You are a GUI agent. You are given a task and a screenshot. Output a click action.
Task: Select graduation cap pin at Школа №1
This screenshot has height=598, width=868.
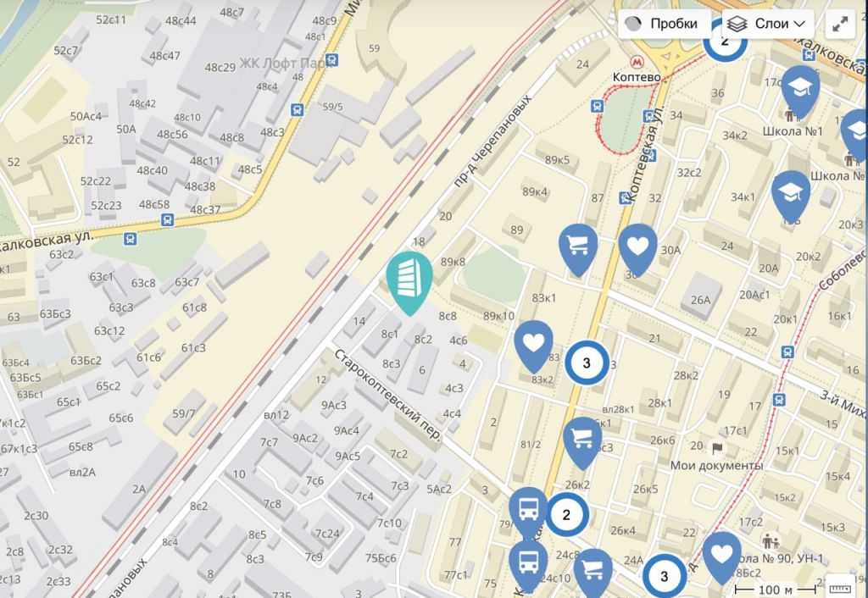pyautogui.click(x=800, y=91)
